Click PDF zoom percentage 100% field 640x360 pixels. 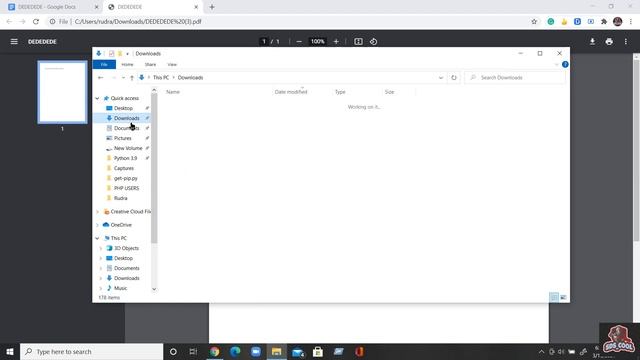[x=317, y=42]
